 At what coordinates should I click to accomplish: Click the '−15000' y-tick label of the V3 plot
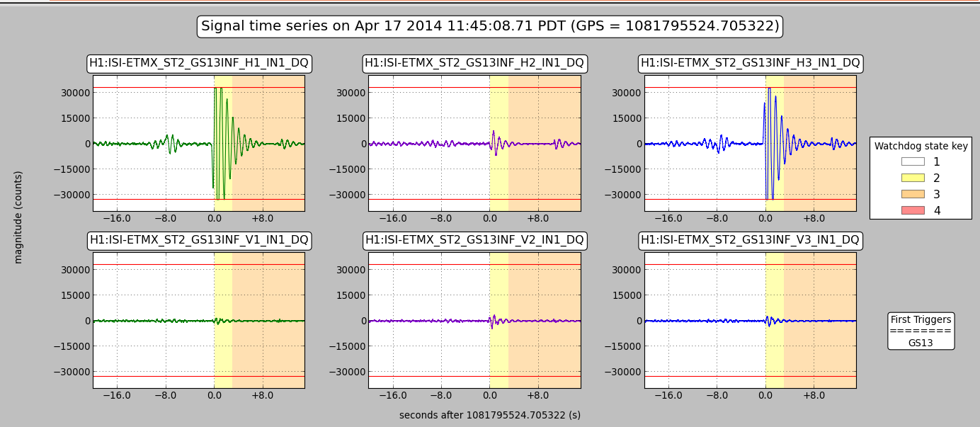tap(622, 346)
